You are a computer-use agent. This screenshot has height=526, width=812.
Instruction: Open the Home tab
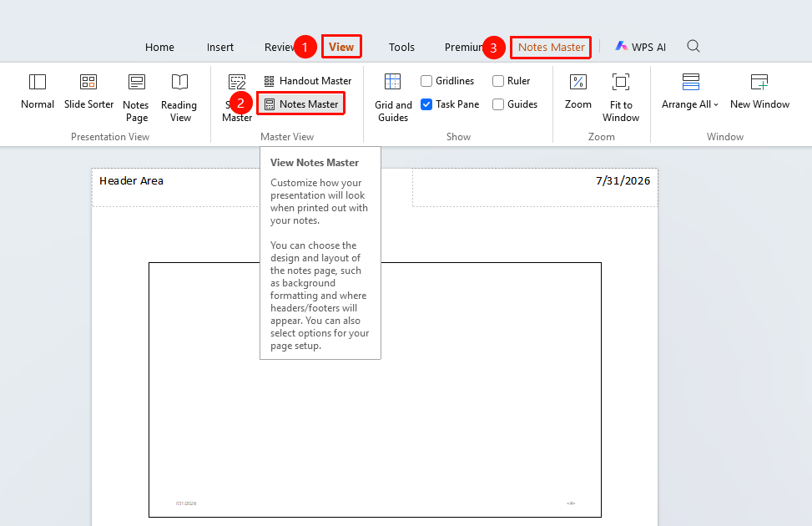pyautogui.click(x=159, y=47)
